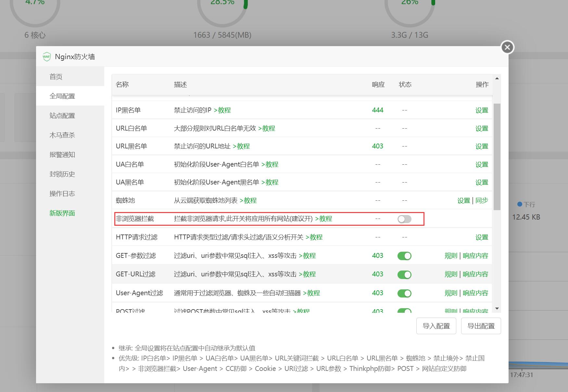Open 教程 link for UA黑名单
Screen dimensions: 568x392
[x=270, y=183]
